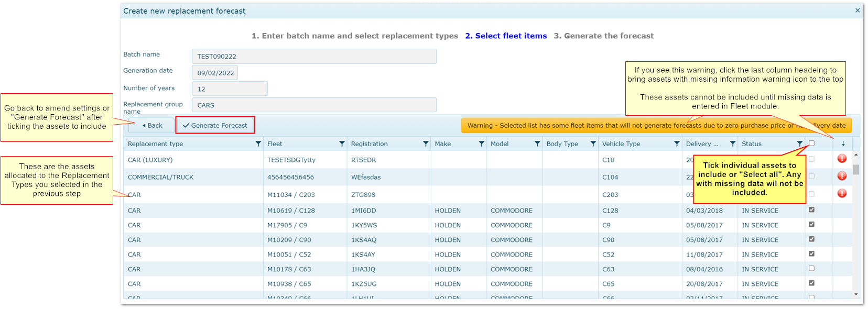Open the Make column filter icon

481,144
